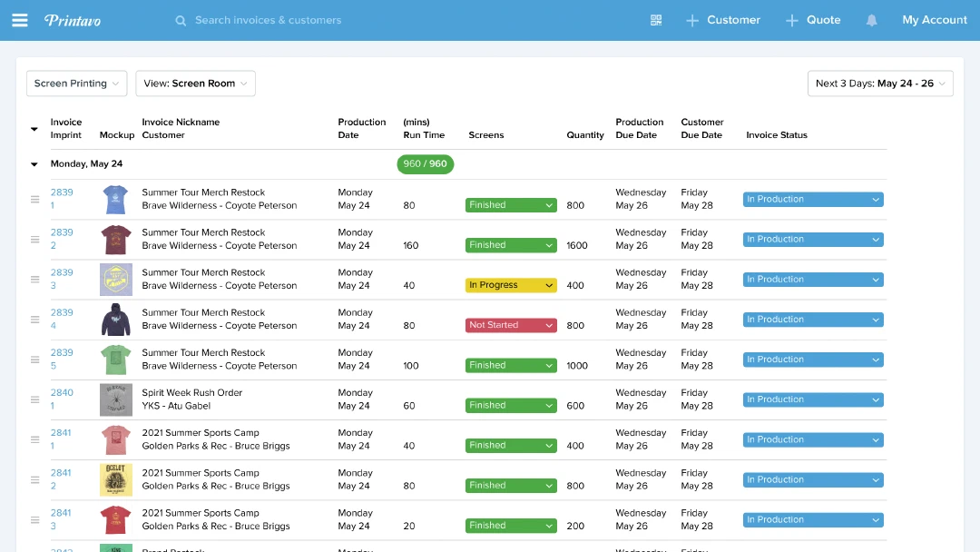Viewport: 980px width, 552px height.
Task: Open invoice 2839 link in imprint 1 row
Action: click(62, 192)
